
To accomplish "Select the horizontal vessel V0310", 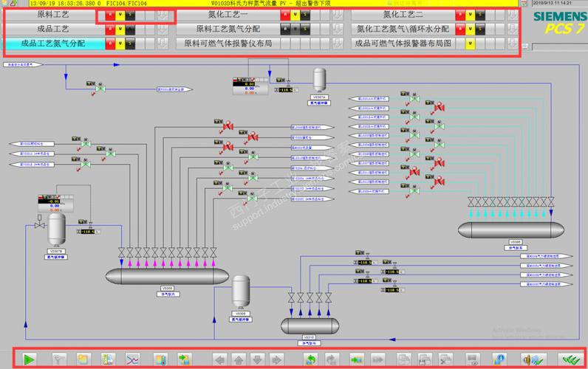I will point(310,326).
